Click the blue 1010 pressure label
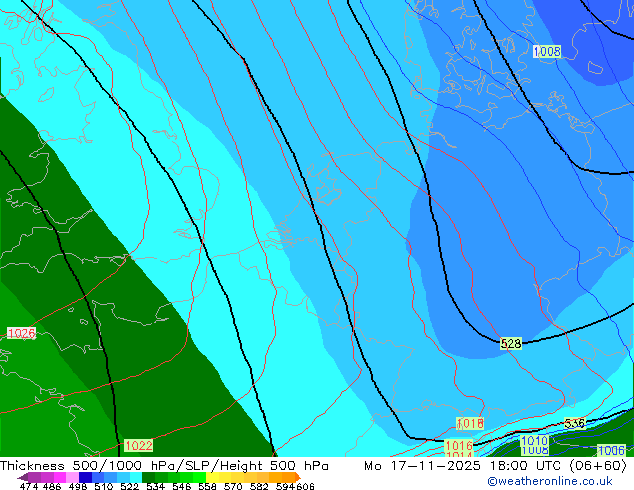The image size is (634, 490). point(535,441)
